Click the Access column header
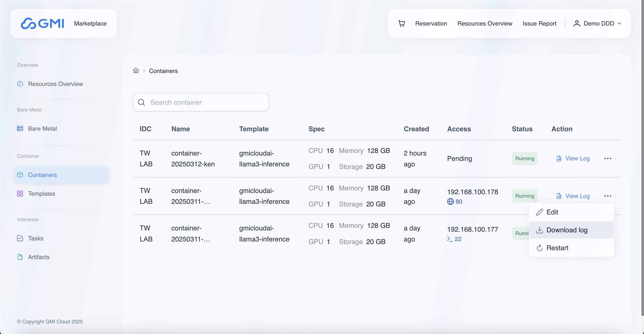Screen dimensions: 644x334 pos(459,129)
